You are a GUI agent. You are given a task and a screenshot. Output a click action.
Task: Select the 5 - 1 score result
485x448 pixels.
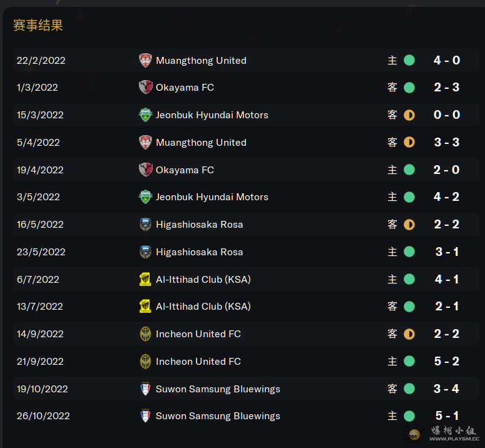pyautogui.click(x=447, y=416)
